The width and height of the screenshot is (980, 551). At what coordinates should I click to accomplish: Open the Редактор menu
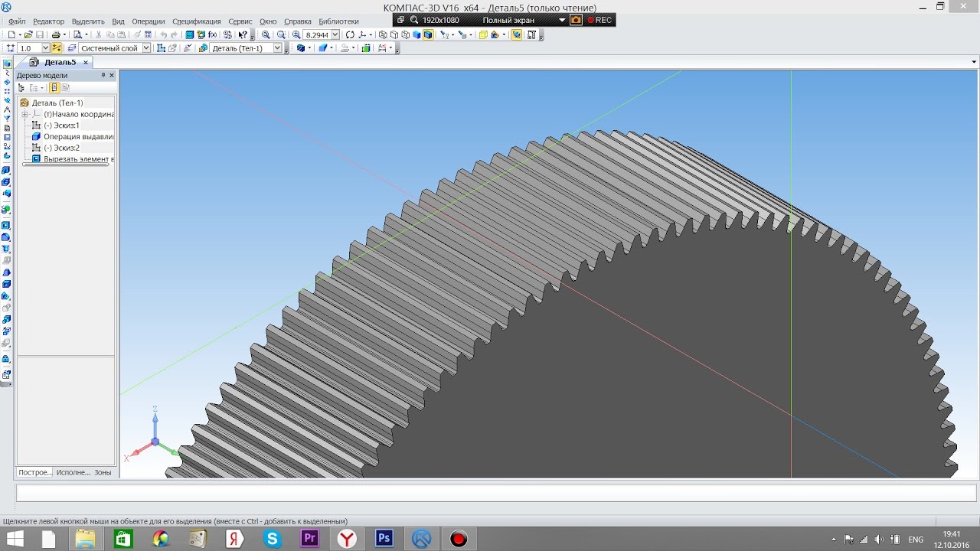click(49, 21)
